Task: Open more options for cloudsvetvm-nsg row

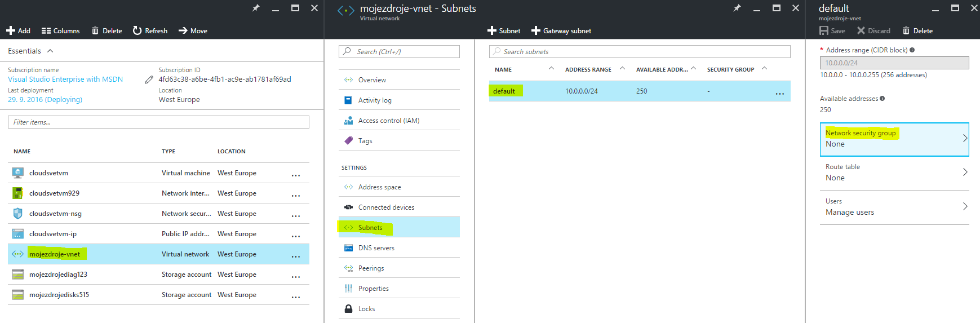Action: pos(296,216)
